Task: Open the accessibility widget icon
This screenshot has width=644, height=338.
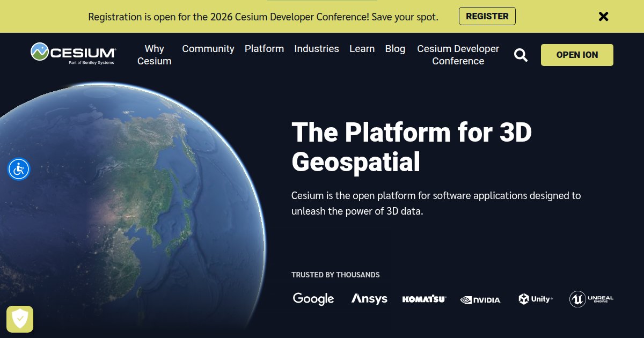Action: tap(19, 169)
